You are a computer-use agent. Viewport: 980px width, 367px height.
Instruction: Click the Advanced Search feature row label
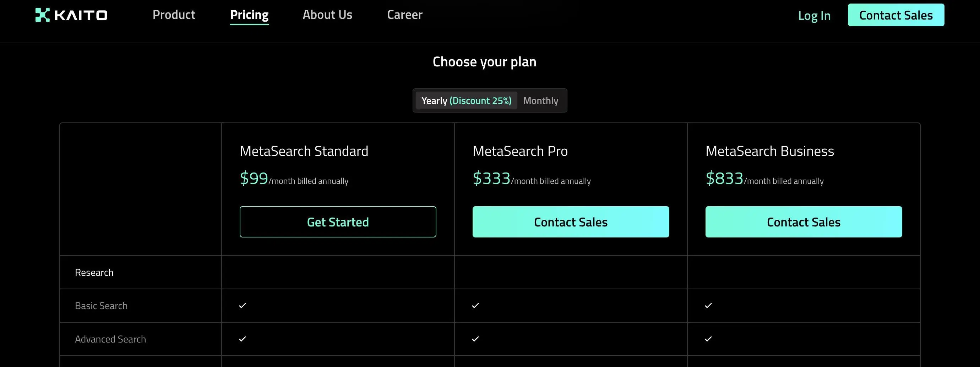[x=110, y=339]
